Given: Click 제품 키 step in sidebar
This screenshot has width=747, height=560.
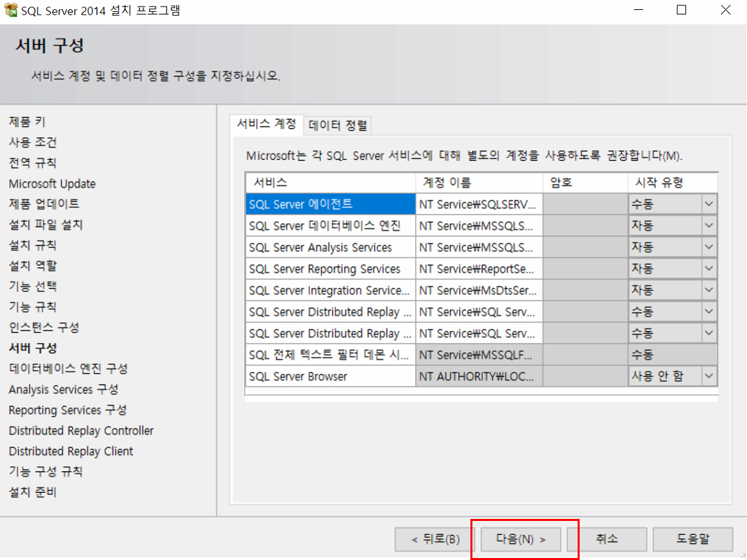Looking at the screenshot, I should (26, 122).
